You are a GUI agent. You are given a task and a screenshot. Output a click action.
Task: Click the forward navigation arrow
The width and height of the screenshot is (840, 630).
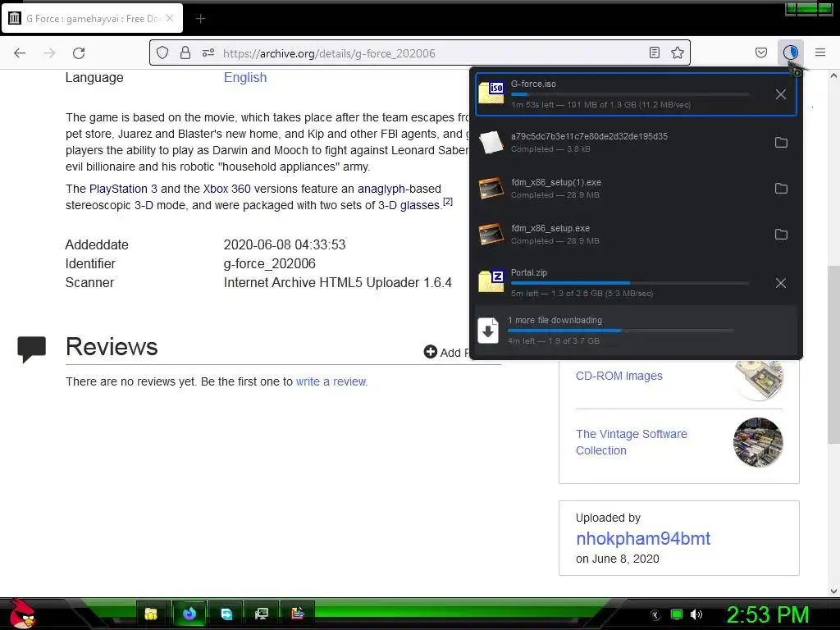[x=49, y=53]
